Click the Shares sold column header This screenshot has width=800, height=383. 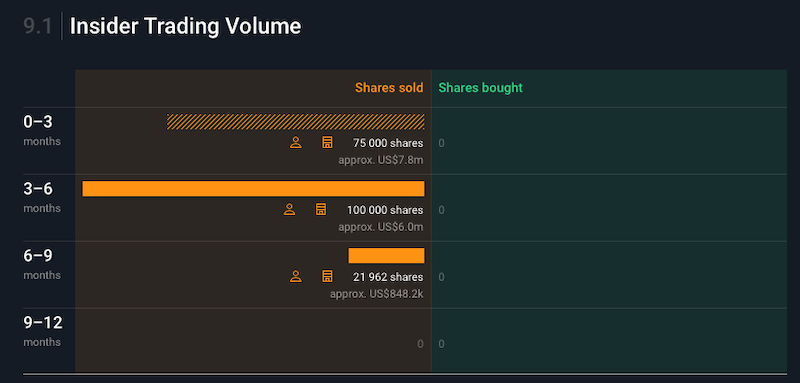389,88
